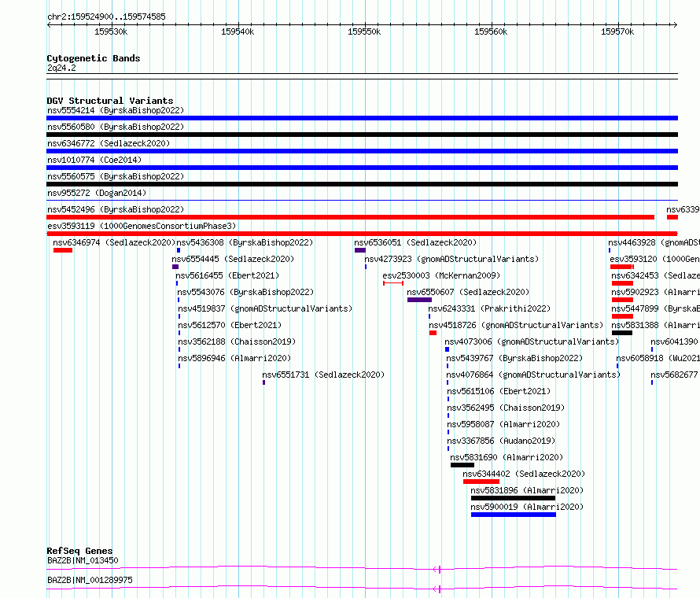Click the black bar under nsv5560580
700x598 pixels.
(362, 135)
